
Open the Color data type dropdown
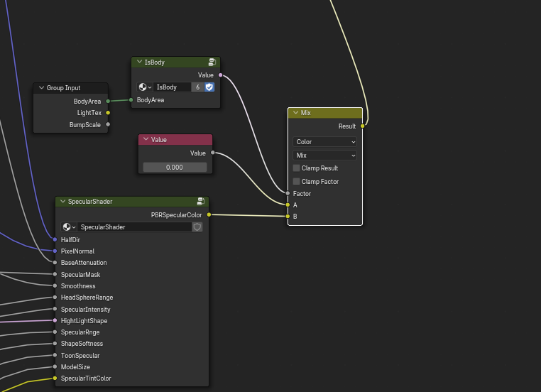click(324, 142)
